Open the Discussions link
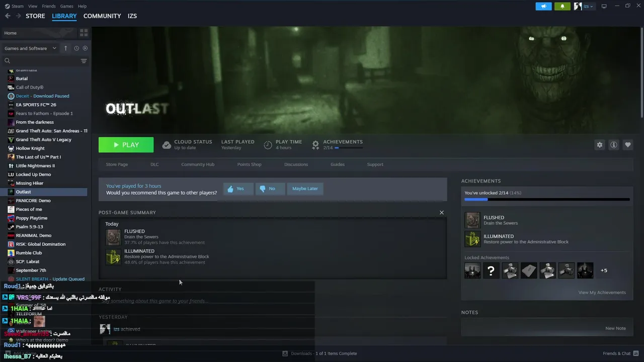 296,164
